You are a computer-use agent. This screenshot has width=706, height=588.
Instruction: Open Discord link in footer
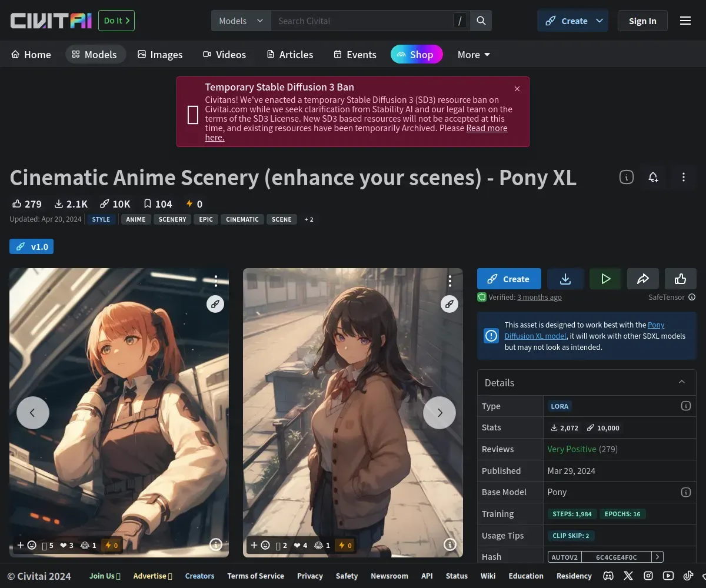(608, 576)
